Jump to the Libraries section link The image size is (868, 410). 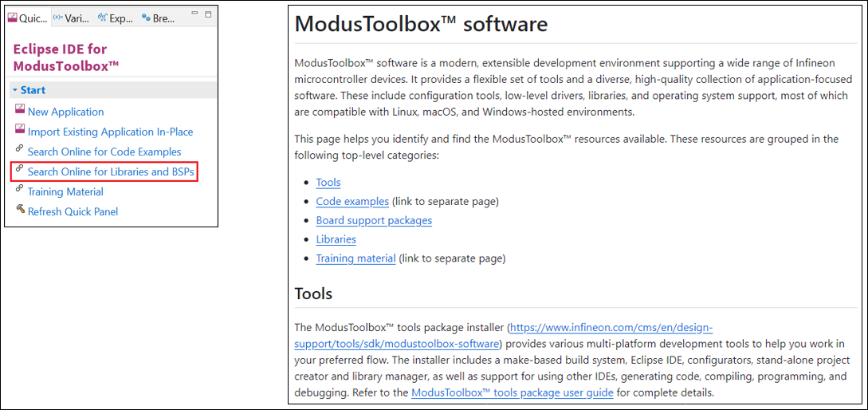tap(336, 239)
